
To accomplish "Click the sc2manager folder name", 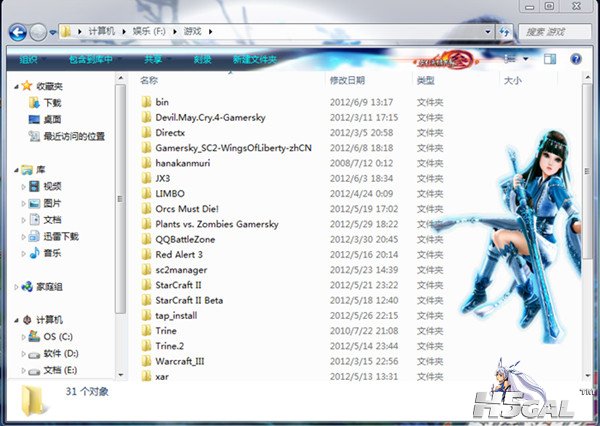I will click(x=181, y=270).
